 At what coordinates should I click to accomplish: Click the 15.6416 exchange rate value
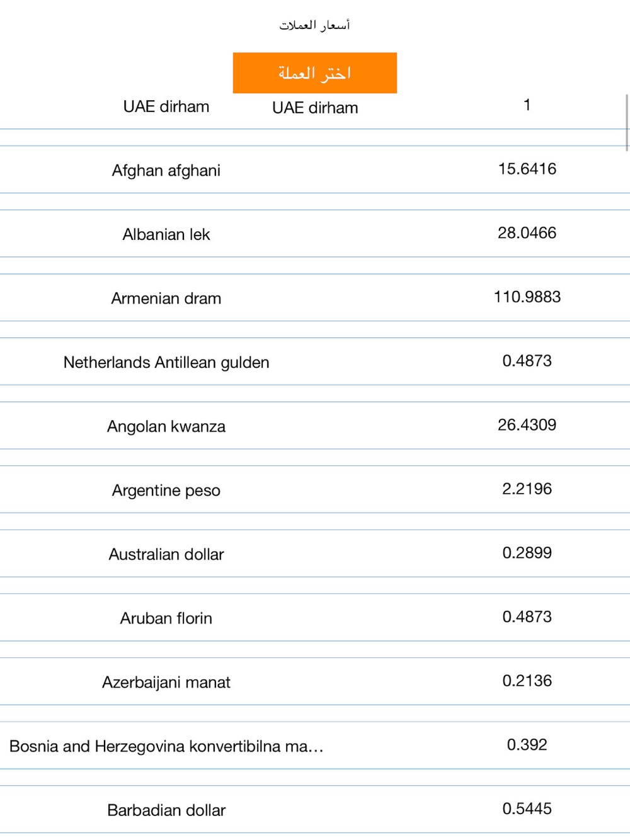point(527,169)
